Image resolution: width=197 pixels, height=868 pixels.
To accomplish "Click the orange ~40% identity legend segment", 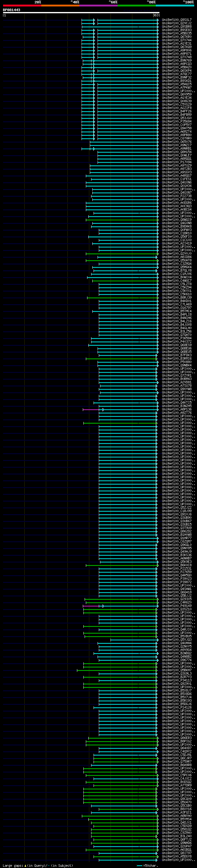I will point(60,6).
